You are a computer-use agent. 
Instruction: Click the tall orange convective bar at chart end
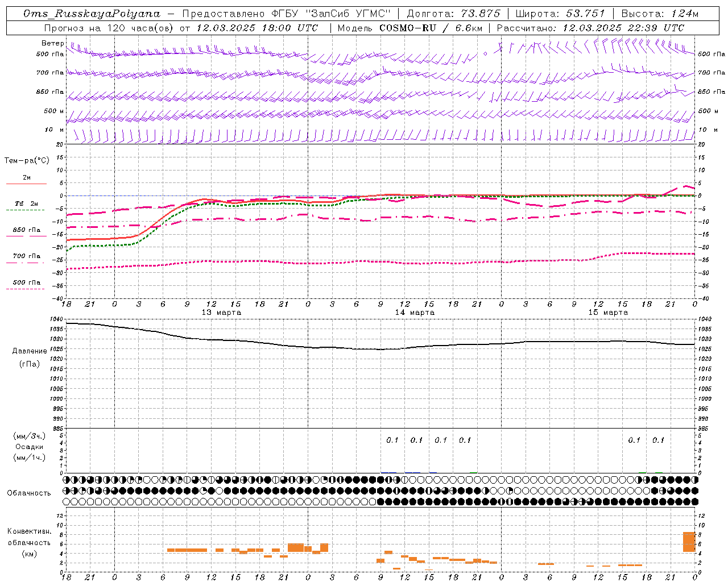(689, 542)
